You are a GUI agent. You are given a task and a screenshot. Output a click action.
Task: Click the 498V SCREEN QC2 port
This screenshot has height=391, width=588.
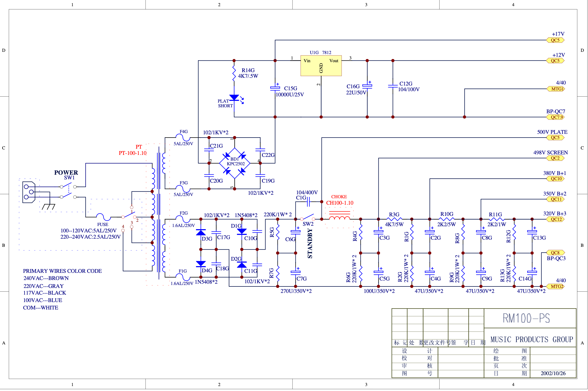pos(555,158)
